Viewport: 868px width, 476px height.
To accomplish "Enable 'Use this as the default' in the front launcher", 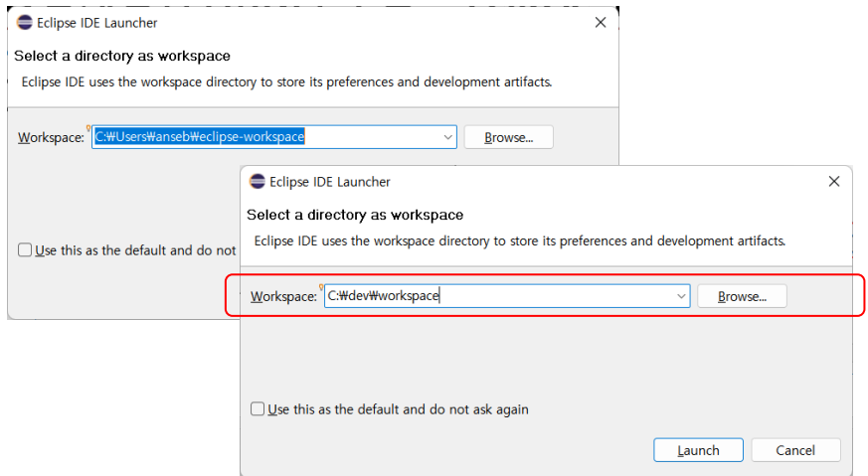I will [x=258, y=409].
